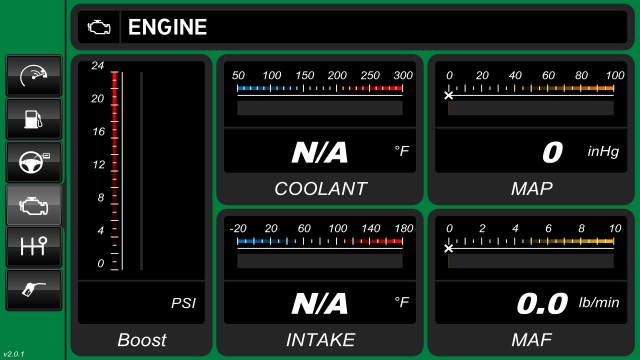Screen dimensions: 640x360
Task: Click the engine icon in header
Action: 99,27
